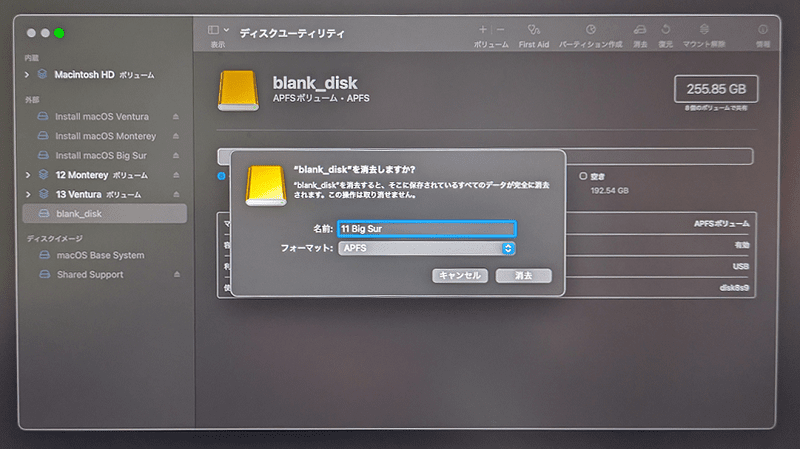Cancel the erase dialog
The height and width of the screenshot is (449, 800).
coord(460,276)
